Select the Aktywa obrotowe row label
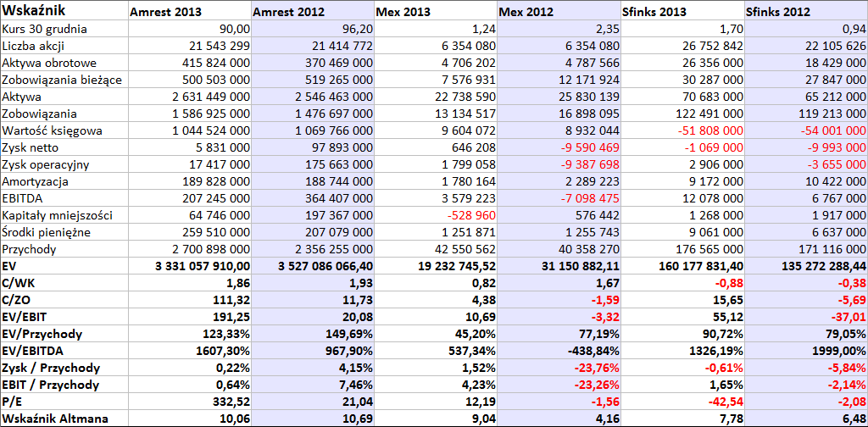 pyautogui.click(x=64, y=63)
